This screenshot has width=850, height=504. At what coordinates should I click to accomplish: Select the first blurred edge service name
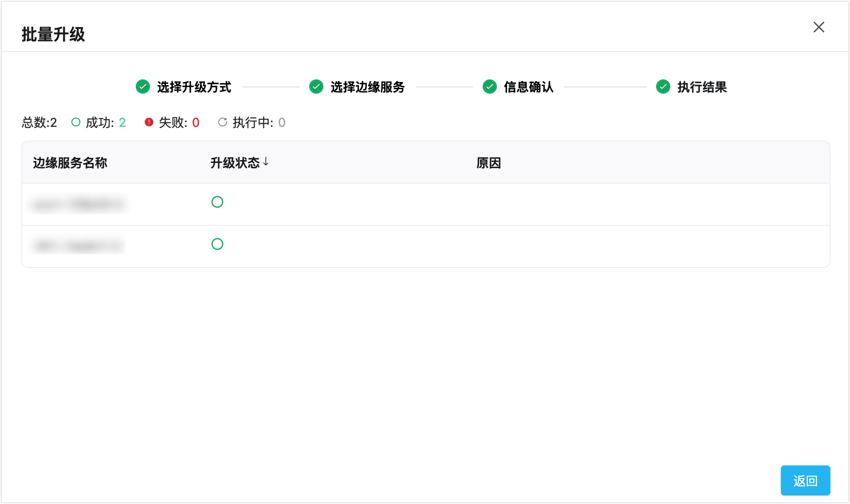(x=78, y=204)
